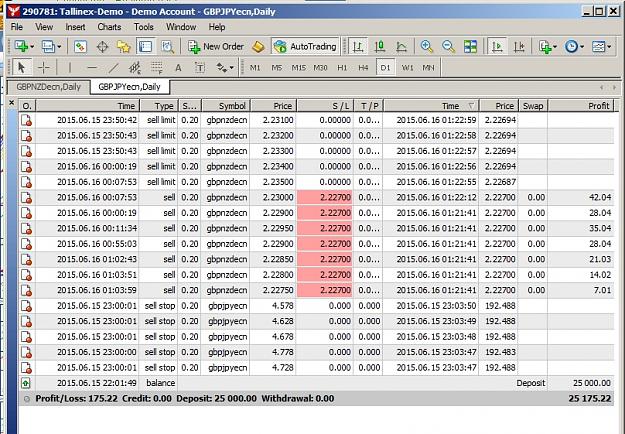625x434 pixels.
Task: Switch timeframe to H4
Action: point(363,68)
